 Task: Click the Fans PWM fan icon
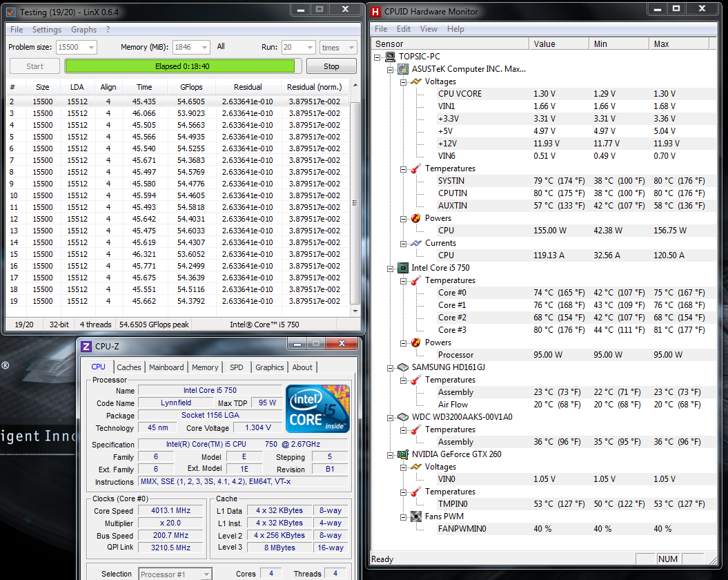coord(416,516)
